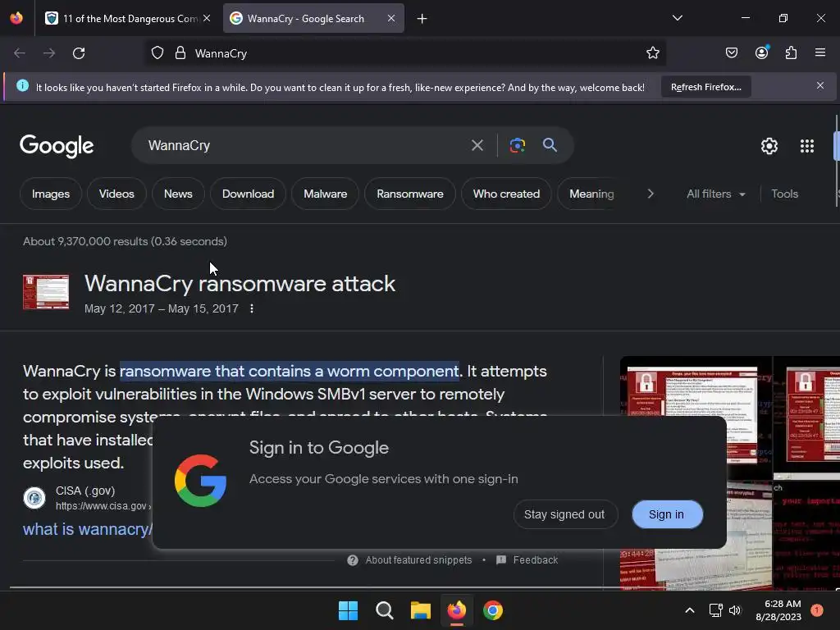Select the Images filter chip

[x=50, y=194]
